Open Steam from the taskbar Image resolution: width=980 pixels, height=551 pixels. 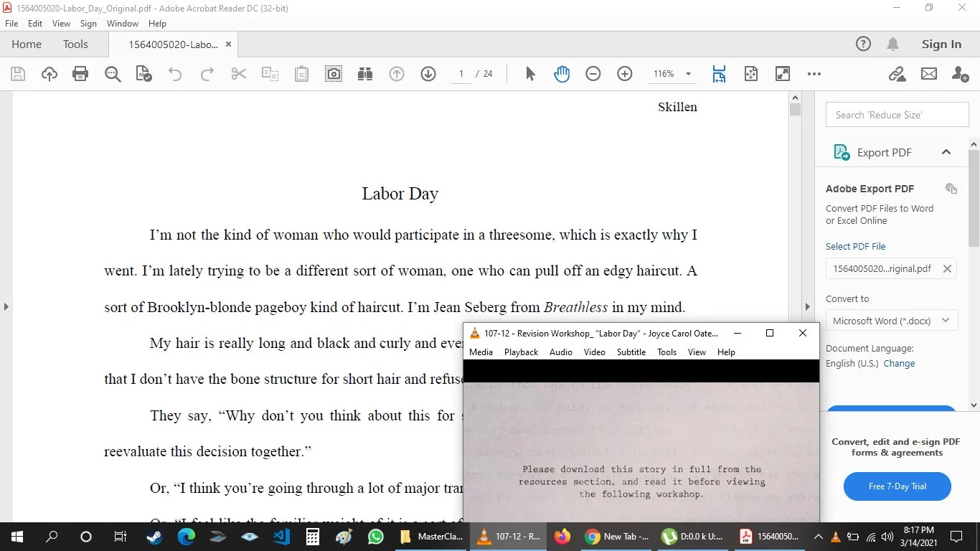coord(154,536)
